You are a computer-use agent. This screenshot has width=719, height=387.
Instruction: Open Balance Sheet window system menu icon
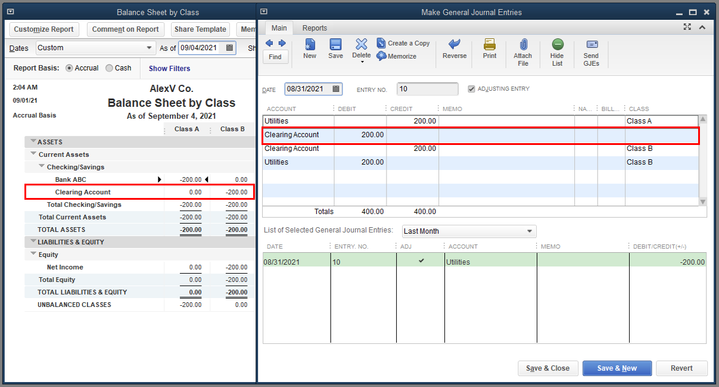click(x=11, y=12)
